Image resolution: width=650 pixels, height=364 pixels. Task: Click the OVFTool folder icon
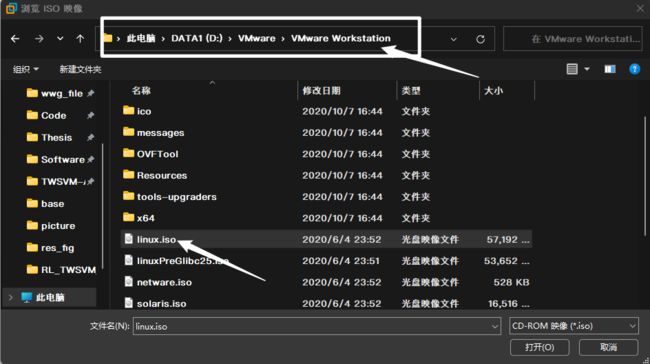[x=129, y=153]
